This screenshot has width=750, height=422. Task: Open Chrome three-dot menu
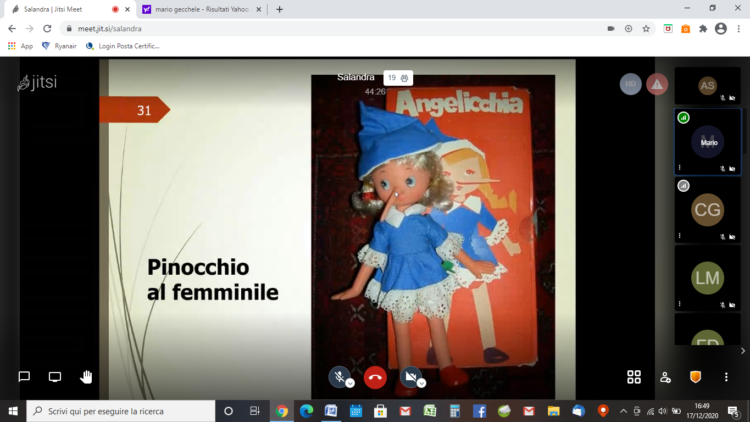[x=739, y=29]
